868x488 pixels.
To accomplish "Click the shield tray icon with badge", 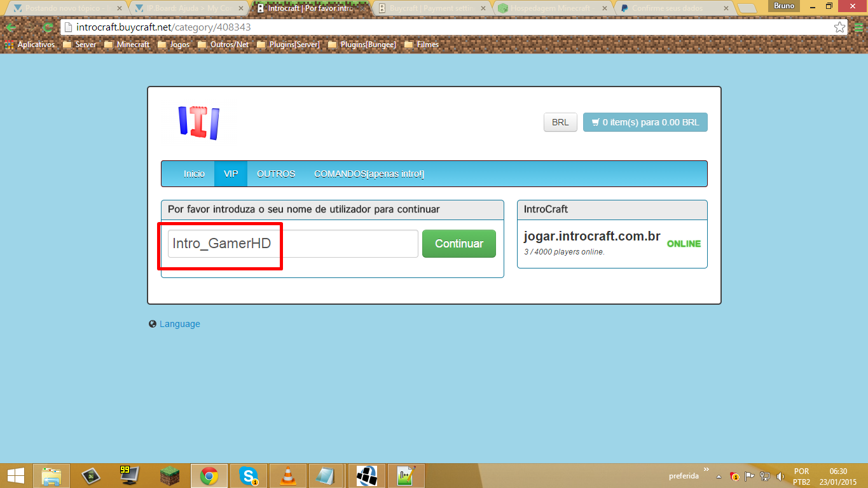I will click(x=734, y=476).
